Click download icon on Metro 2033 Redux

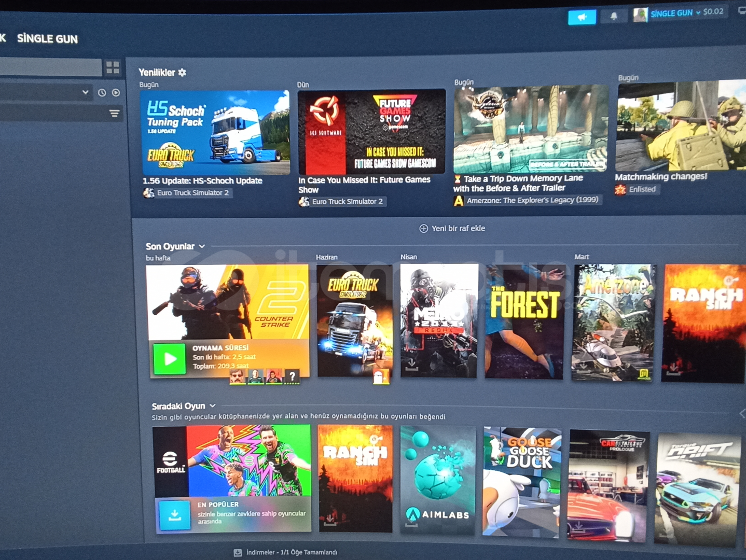tap(411, 365)
